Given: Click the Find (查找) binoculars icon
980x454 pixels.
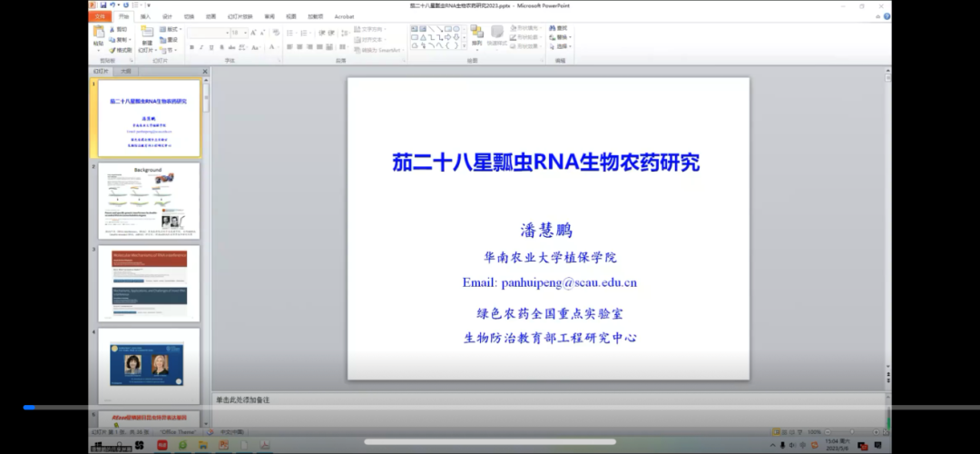Looking at the screenshot, I should [553, 28].
